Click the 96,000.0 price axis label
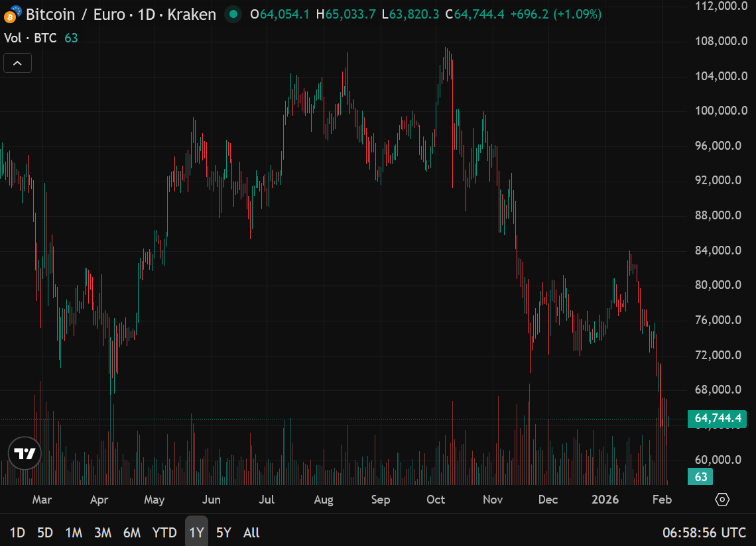 coord(718,146)
